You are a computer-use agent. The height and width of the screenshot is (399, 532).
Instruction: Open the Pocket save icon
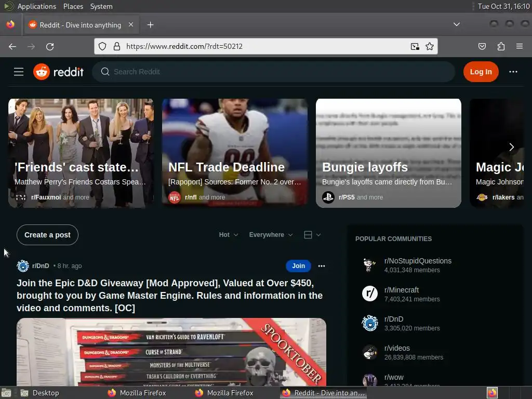(482, 46)
